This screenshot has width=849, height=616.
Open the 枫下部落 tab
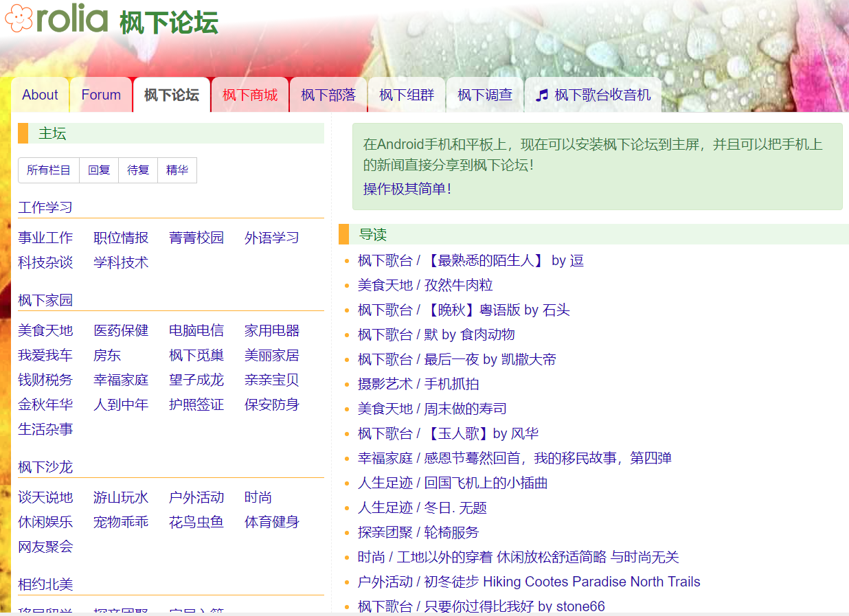(x=328, y=95)
